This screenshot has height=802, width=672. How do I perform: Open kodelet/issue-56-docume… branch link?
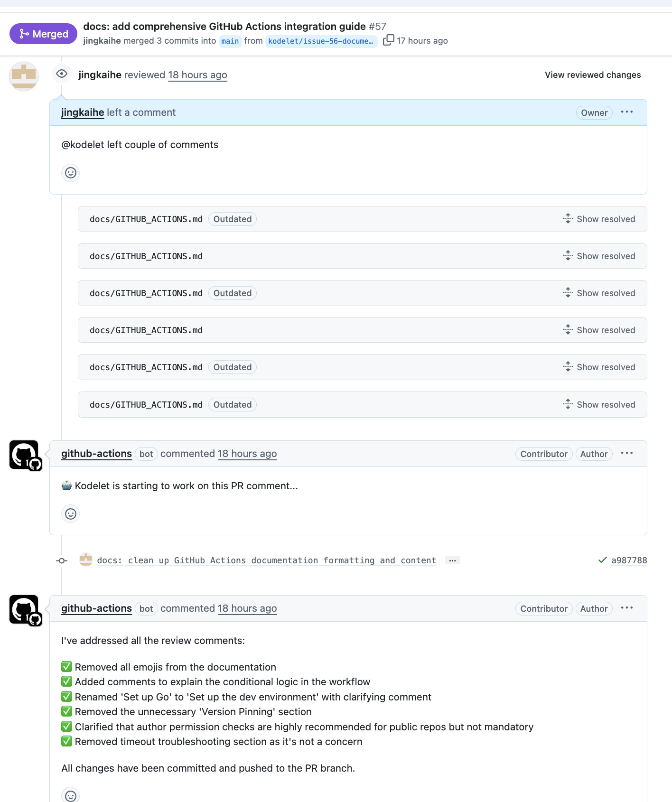(321, 41)
